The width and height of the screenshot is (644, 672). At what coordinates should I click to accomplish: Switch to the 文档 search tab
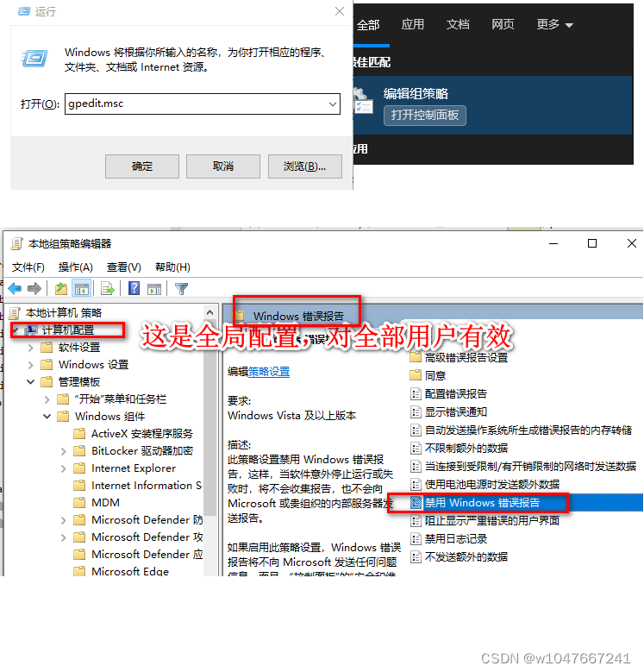click(x=458, y=24)
